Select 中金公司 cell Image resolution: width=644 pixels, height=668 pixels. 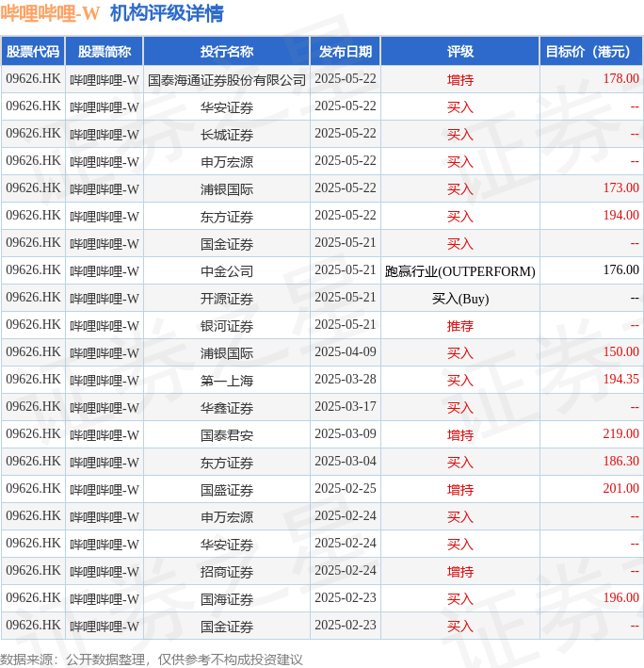(x=227, y=270)
